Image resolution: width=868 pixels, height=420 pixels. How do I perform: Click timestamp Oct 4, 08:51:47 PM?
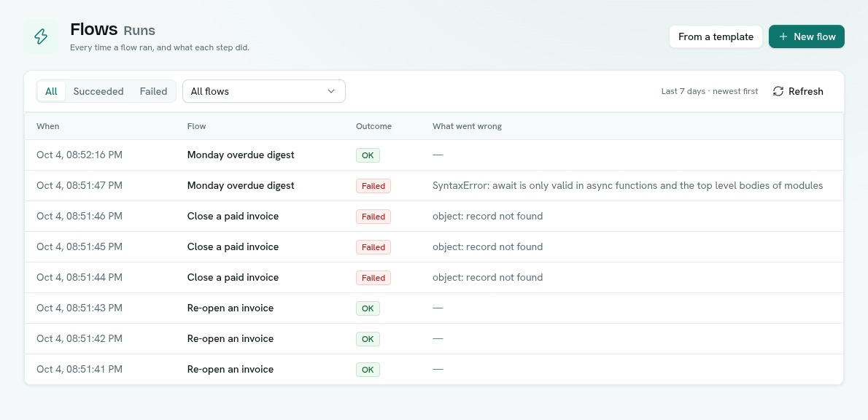tap(80, 185)
